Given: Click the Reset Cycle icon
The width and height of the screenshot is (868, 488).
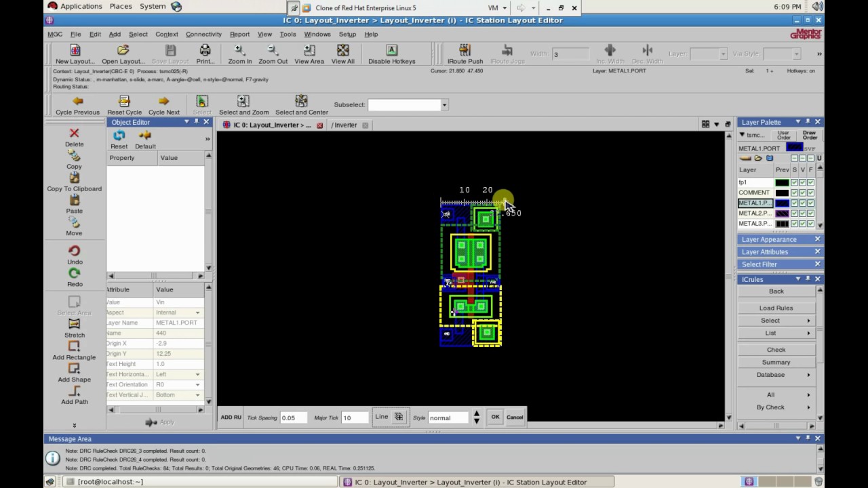Looking at the screenshot, I should 124,101.
